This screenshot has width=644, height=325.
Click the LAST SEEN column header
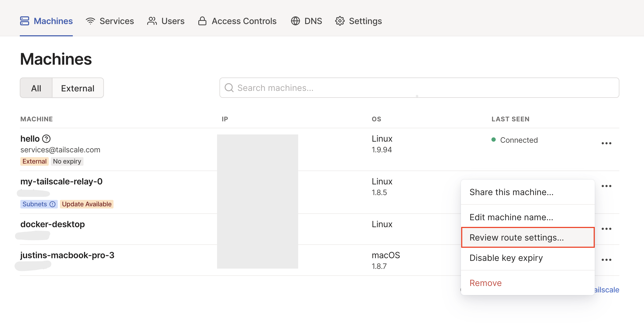click(510, 119)
